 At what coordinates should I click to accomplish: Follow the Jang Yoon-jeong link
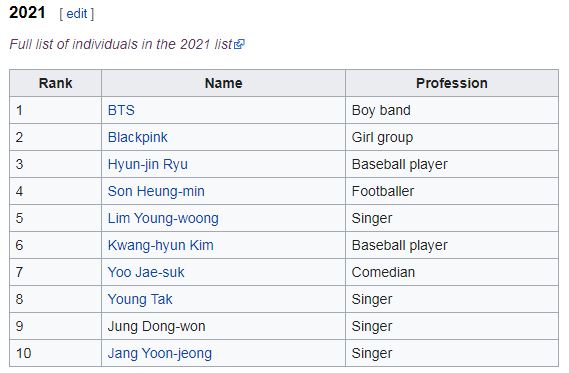point(160,353)
